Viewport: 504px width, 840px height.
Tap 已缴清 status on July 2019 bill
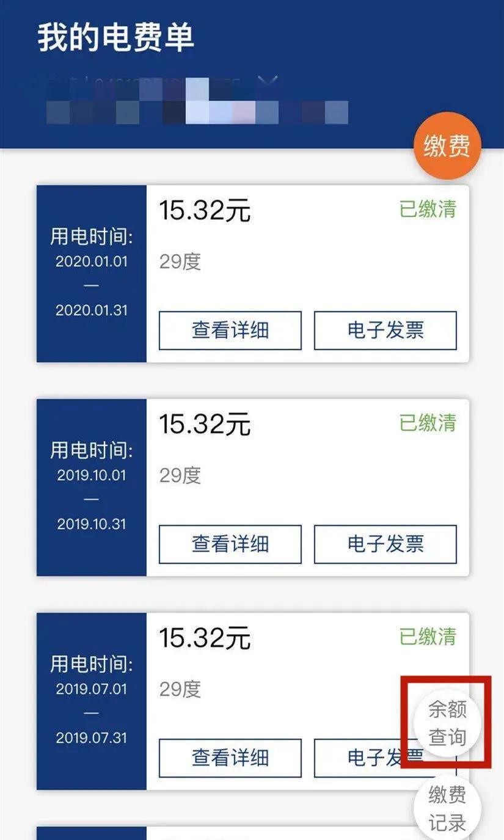coord(428,637)
